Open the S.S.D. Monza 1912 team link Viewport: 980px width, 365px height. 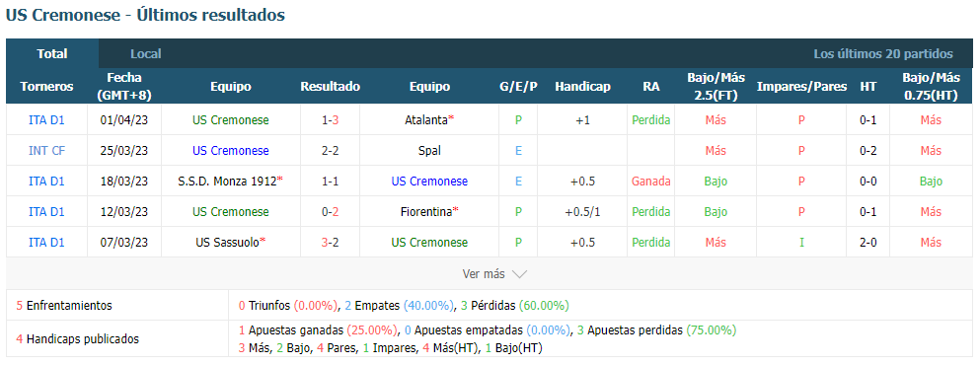pos(228,182)
